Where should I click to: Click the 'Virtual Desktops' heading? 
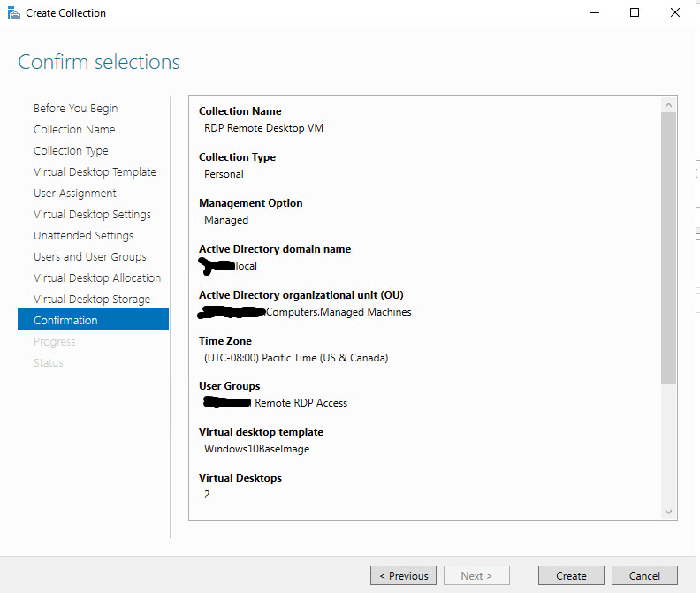240,478
